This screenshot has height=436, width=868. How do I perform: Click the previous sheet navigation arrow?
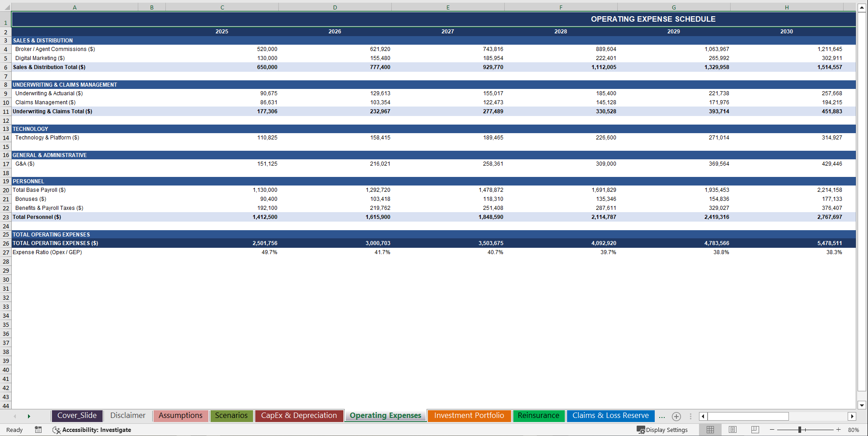coord(15,416)
